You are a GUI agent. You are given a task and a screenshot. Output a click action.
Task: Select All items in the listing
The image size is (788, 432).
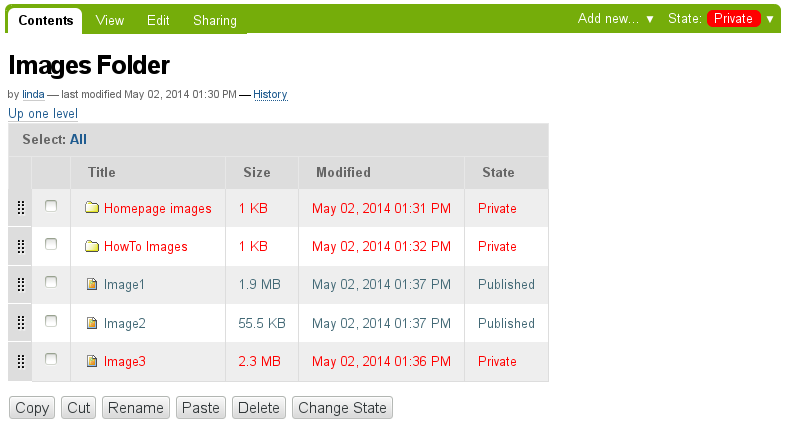pyautogui.click(x=78, y=140)
